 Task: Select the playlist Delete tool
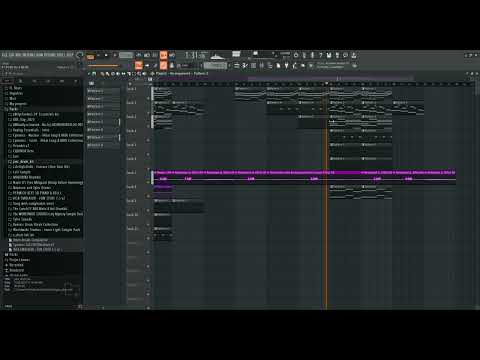113,74
